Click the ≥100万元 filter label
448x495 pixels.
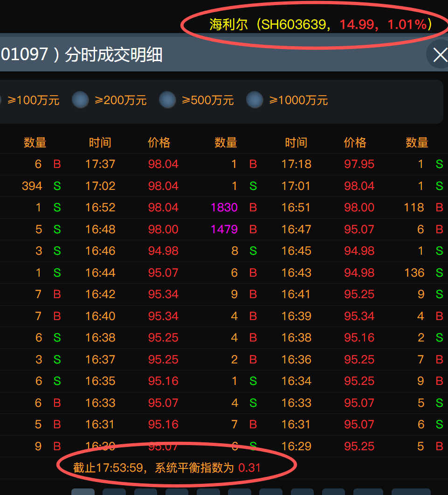(34, 100)
